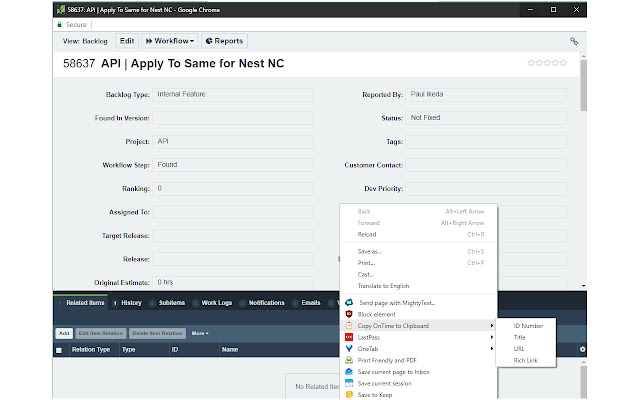The image size is (640, 400).
Task: Click the Status field showing Not Fixed
Action: point(486,118)
